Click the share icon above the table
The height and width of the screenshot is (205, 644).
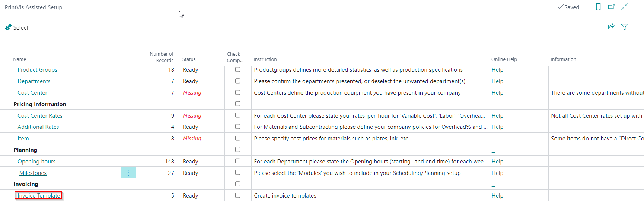coord(611,27)
